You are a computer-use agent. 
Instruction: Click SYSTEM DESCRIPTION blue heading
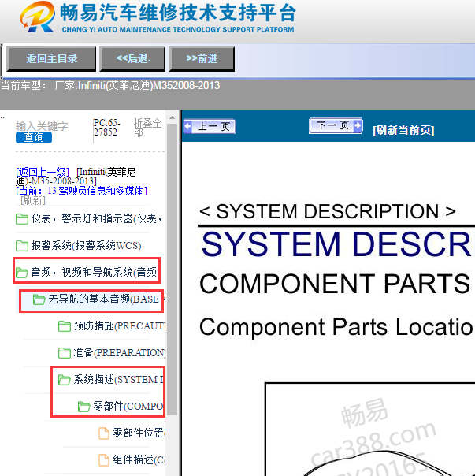point(337,244)
